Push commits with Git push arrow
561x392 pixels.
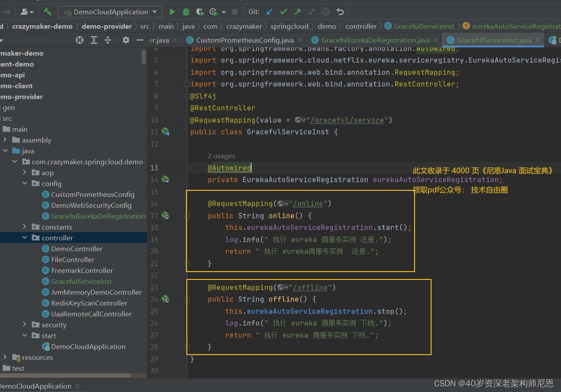click(x=297, y=12)
